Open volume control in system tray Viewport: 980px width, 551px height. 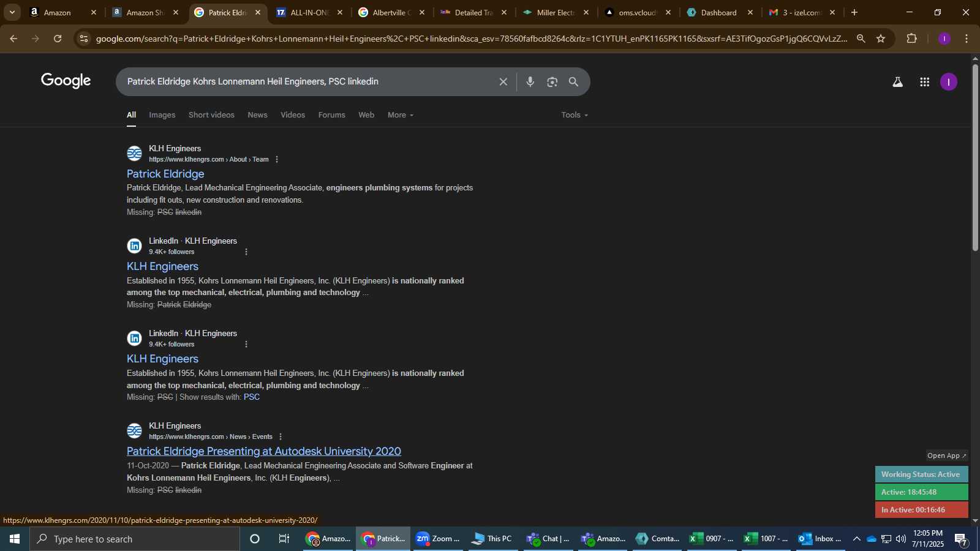(x=900, y=539)
